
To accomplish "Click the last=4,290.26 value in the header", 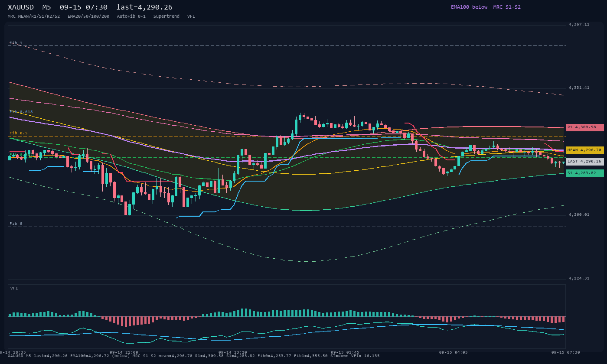I will tap(144, 7).
